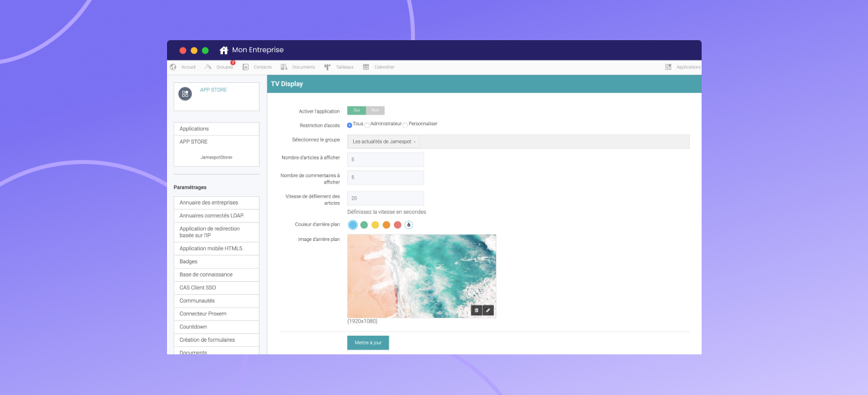Select the Administrateur access restriction radio
This screenshot has width=868, height=395.
pyautogui.click(x=367, y=125)
